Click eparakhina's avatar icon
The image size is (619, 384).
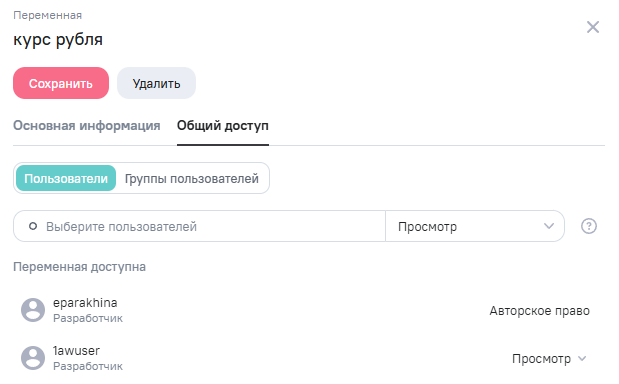[x=33, y=310]
